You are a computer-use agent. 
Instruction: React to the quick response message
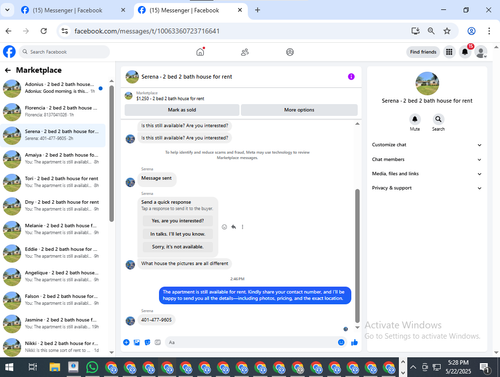[x=224, y=227]
